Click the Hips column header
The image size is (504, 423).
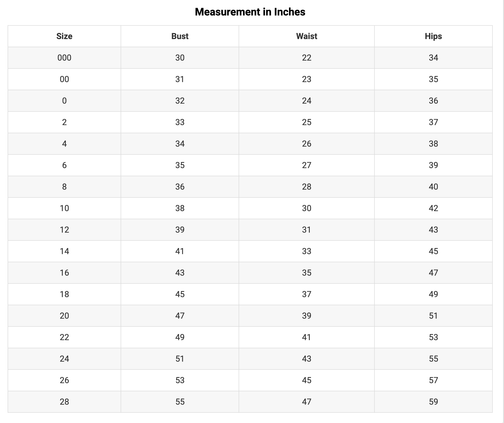pyautogui.click(x=433, y=36)
